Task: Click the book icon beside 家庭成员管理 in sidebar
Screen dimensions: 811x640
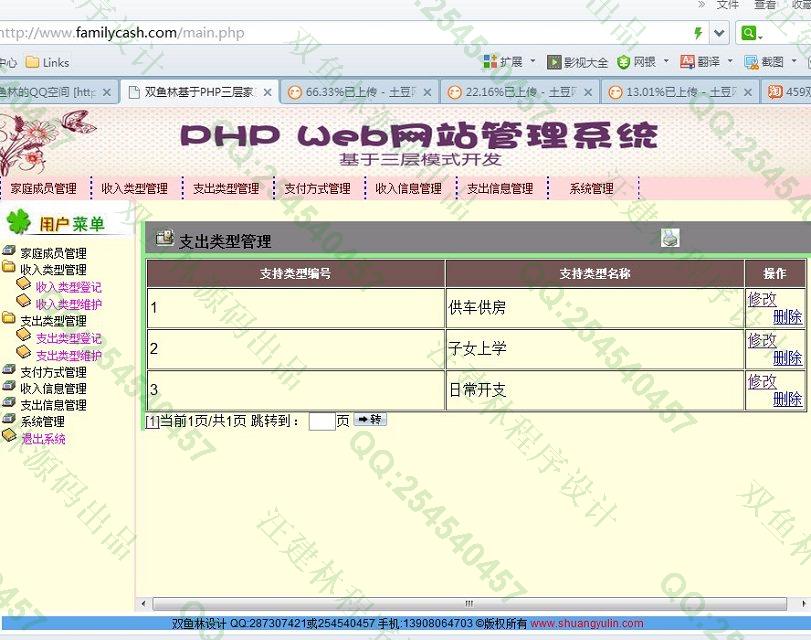Action: click(9, 251)
